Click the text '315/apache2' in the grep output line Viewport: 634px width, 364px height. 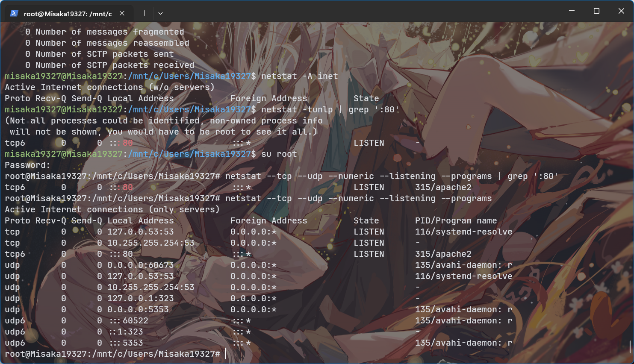pyautogui.click(x=443, y=187)
